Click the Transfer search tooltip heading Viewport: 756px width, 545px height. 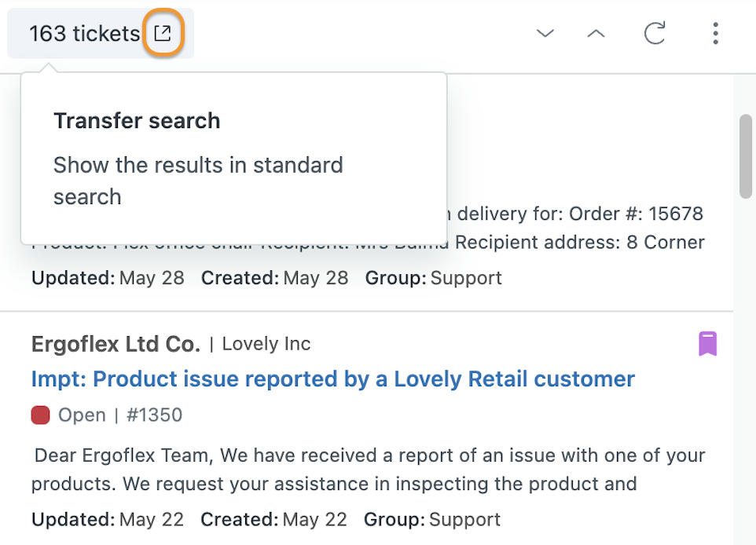(x=137, y=120)
